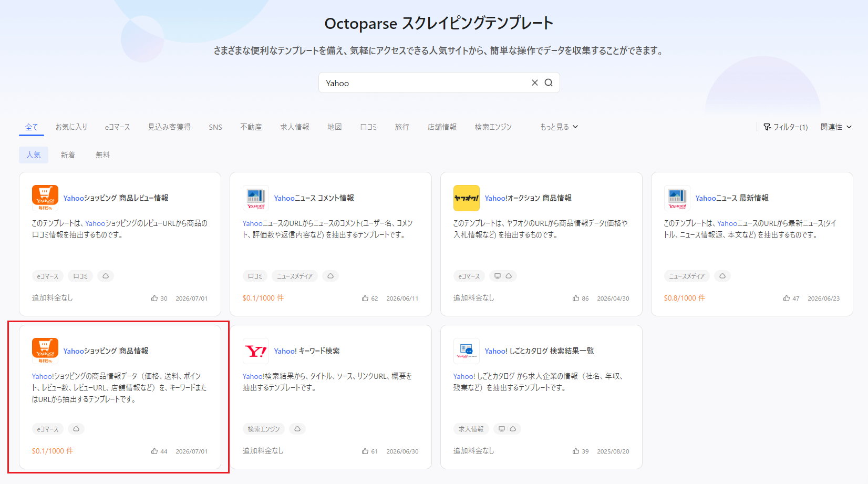Click the Yahooショッピング 商品レビュー情報 logo icon
The width and height of the screenshot is (868, 484).
[45, 198]
